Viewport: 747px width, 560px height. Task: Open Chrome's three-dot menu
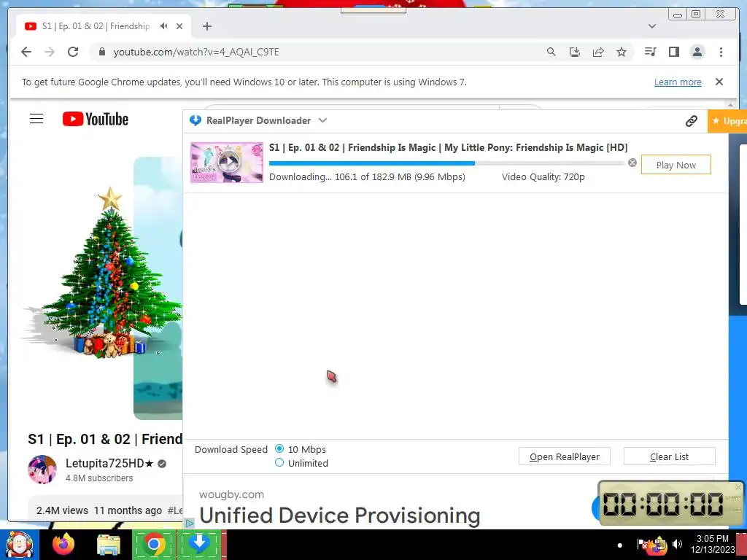pos(721,52)
